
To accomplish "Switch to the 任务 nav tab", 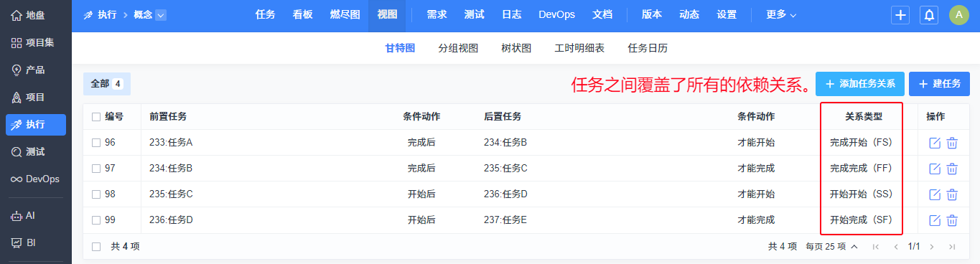I will coord(266,15).
